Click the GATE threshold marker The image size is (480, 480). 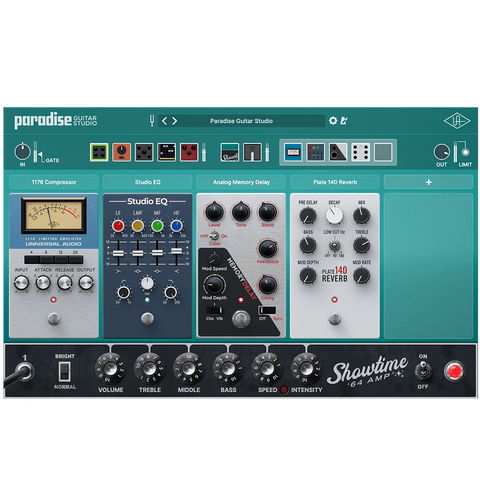tap(40, 154)
